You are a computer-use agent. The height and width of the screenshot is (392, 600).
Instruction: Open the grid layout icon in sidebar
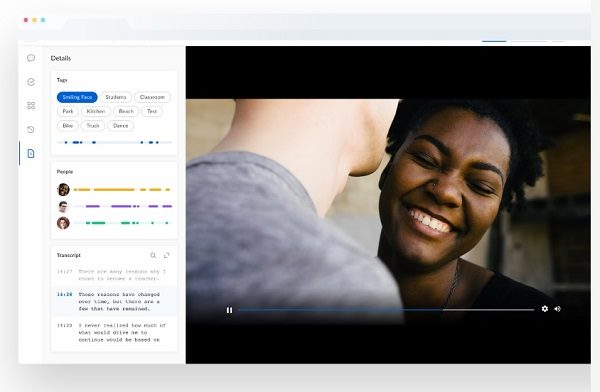coord(31,106)
